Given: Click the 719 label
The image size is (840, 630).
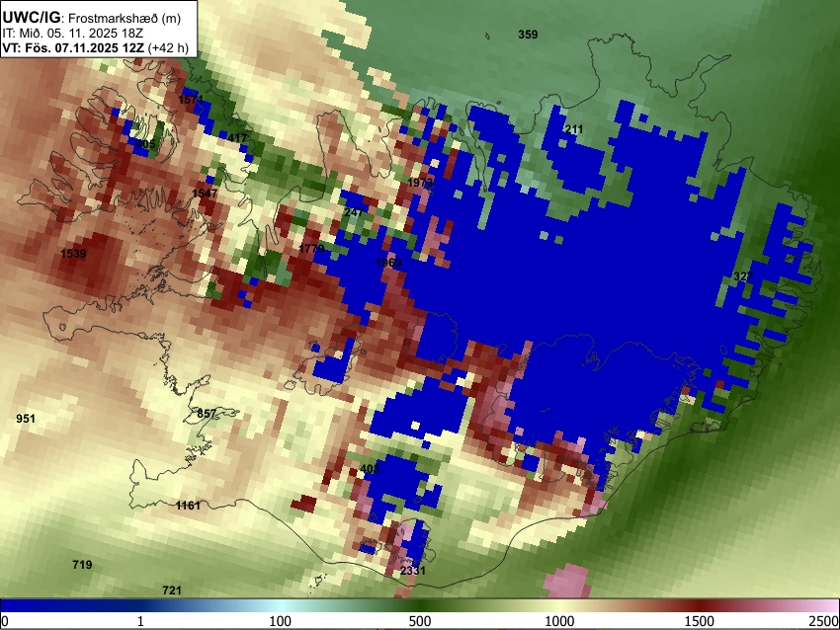Looking at the screenshot, I should coord(82,565).
